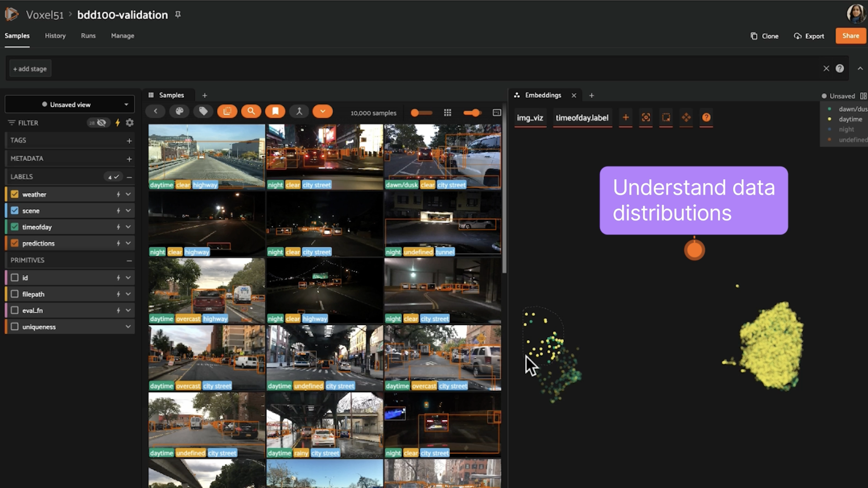Expand the predictions field chevron
Screen dimensions: 868x488
point(128,243)
